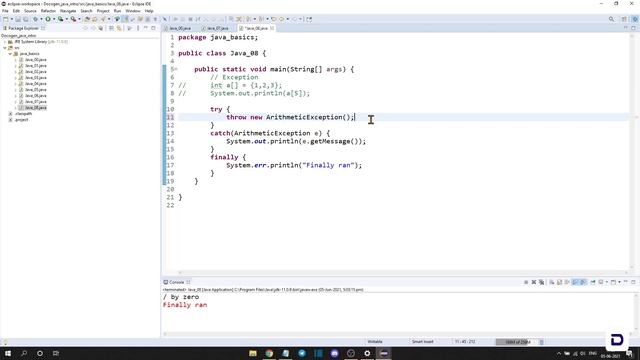Click Pin Console icon
Viewport: 640px width, 360px height.
tap(593, 282)
